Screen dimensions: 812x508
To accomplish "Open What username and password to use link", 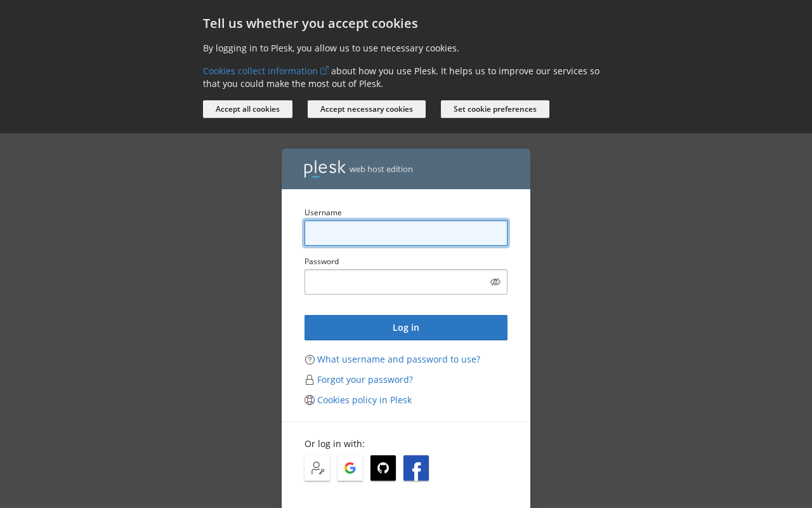I will 398,359.
